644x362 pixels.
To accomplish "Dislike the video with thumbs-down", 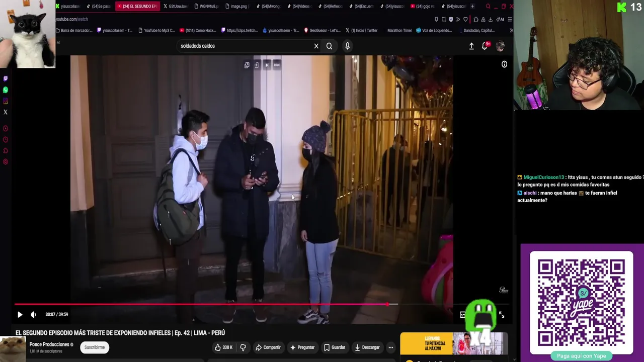I will 243,347.
